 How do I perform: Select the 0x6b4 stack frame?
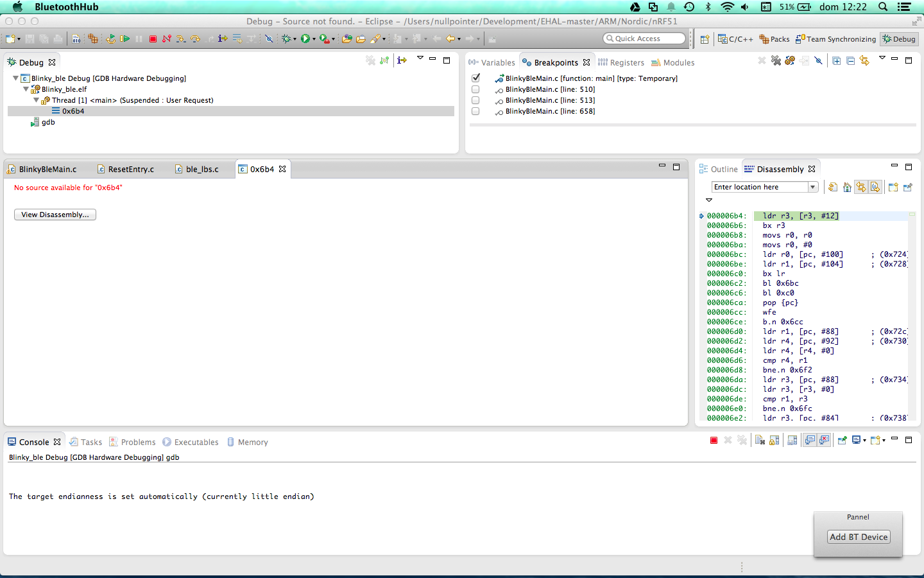(231, 111)
